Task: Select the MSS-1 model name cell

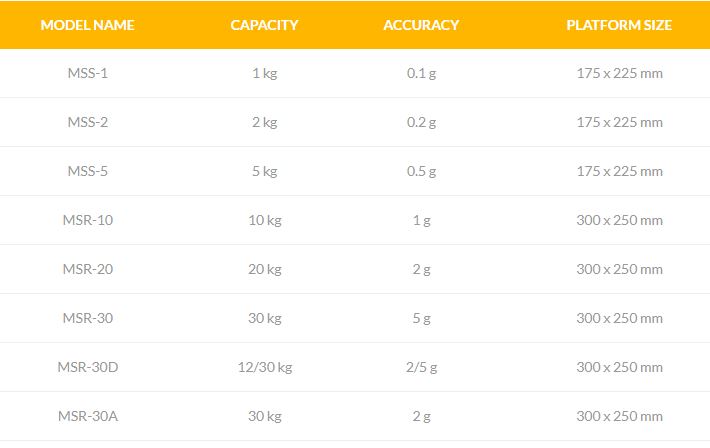Action: pos(87,73)
